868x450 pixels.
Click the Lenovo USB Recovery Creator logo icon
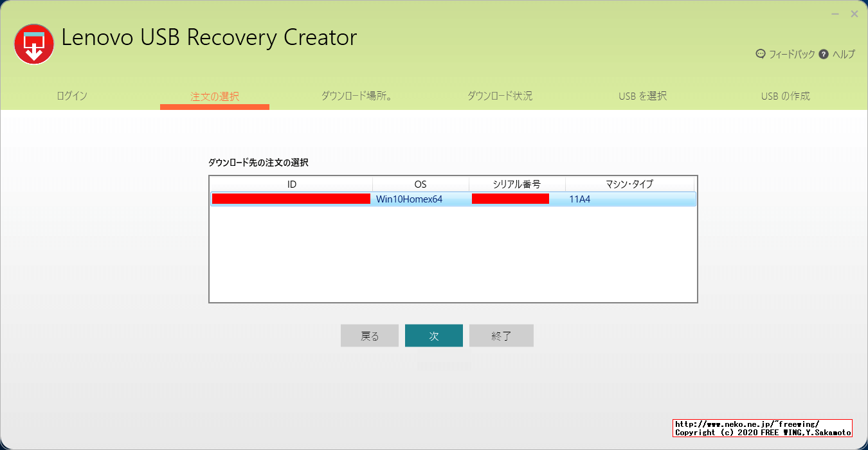tap(34, 44)
